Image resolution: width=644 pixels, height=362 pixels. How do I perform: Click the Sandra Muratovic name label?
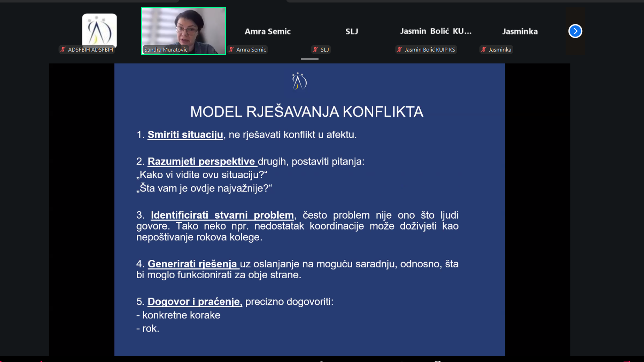pos(166,50)
